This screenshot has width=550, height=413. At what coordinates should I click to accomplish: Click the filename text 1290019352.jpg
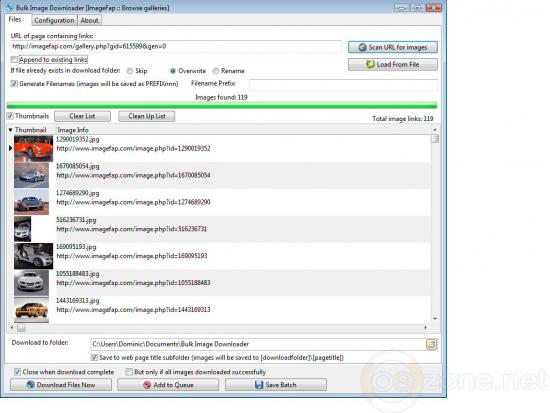click(78, 139)
